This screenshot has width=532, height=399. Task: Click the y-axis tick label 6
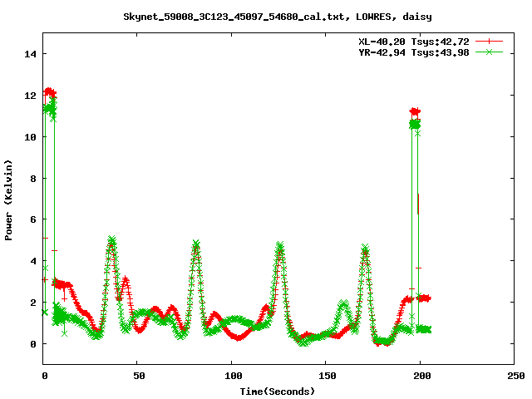[33, 219]
